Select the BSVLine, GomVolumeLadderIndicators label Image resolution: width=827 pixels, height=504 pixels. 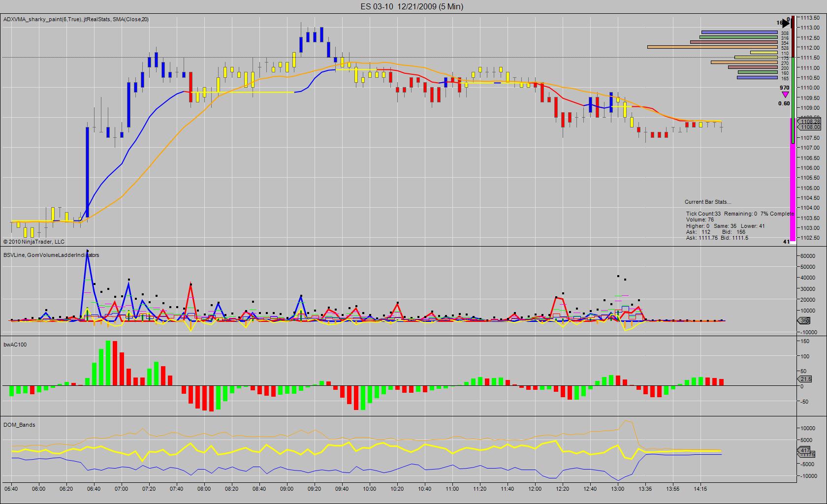coord(51,255)
